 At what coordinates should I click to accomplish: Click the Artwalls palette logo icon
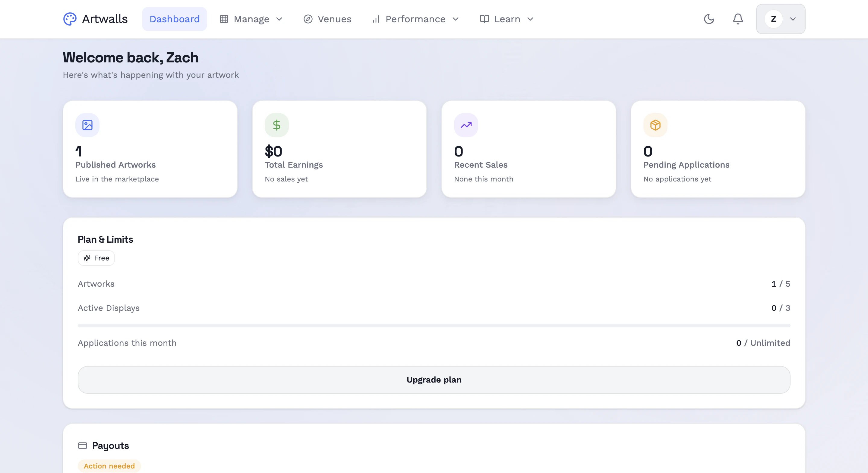click(70, 19)
